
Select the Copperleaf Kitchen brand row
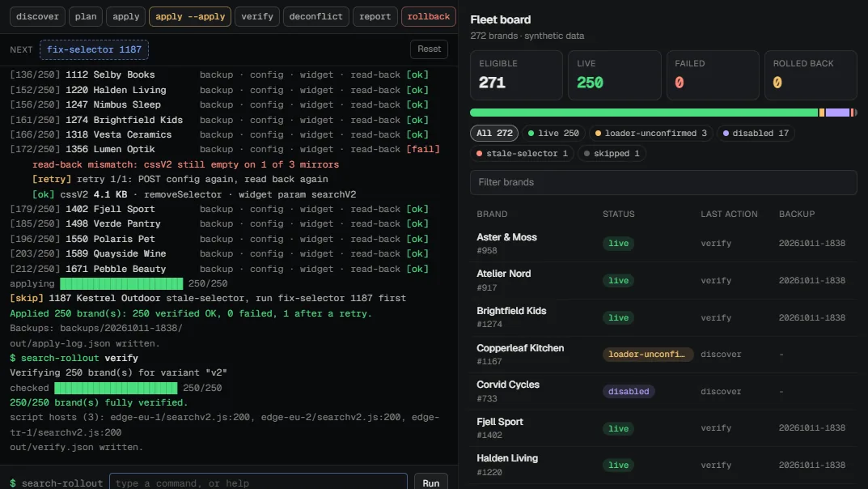coord(663,355)
